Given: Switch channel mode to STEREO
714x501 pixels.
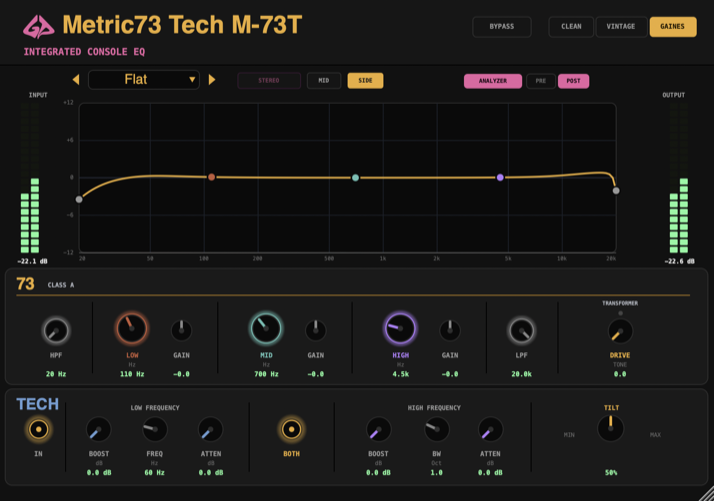Looking at the screenshot, I should 269,81.
